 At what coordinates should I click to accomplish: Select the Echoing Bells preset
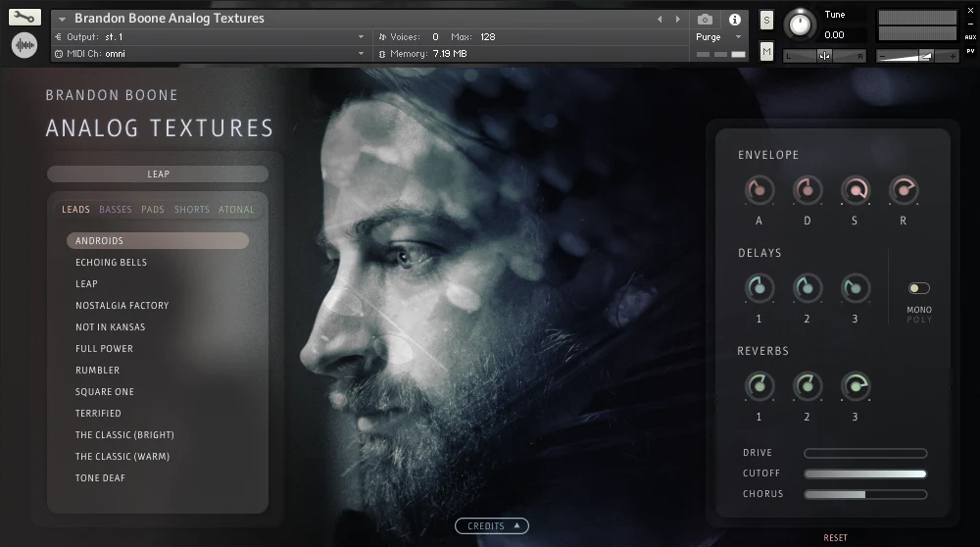coord(112,263)
